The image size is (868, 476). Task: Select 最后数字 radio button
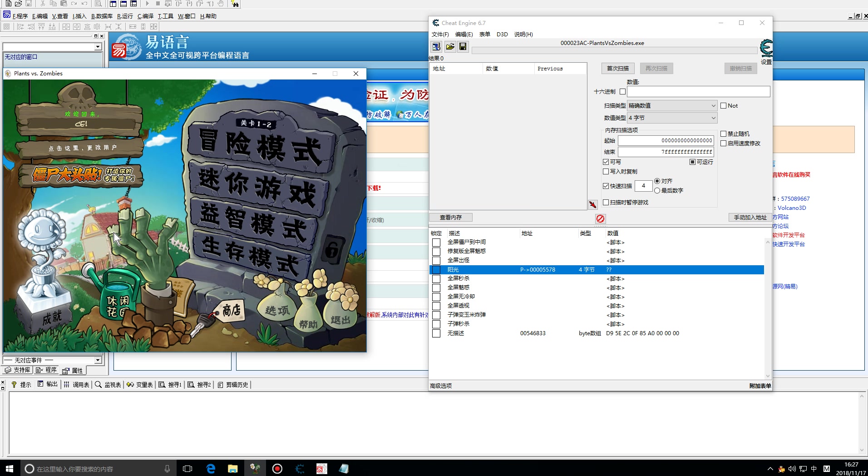pyautogui.click(x=657, y=191)
